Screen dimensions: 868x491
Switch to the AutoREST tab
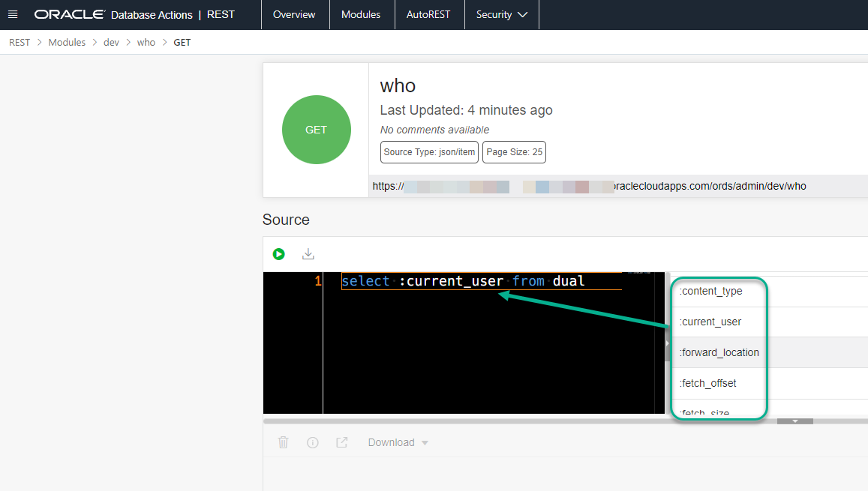[428, 14]
